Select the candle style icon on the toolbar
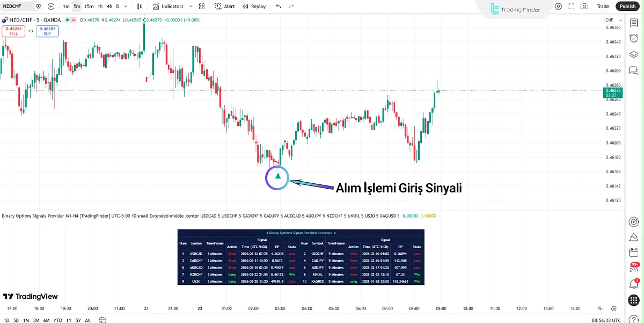 (x=140, y=6)
